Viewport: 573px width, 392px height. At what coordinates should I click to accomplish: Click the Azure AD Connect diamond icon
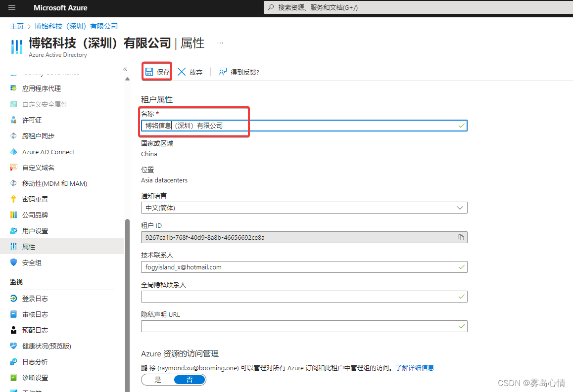point(13,152)
